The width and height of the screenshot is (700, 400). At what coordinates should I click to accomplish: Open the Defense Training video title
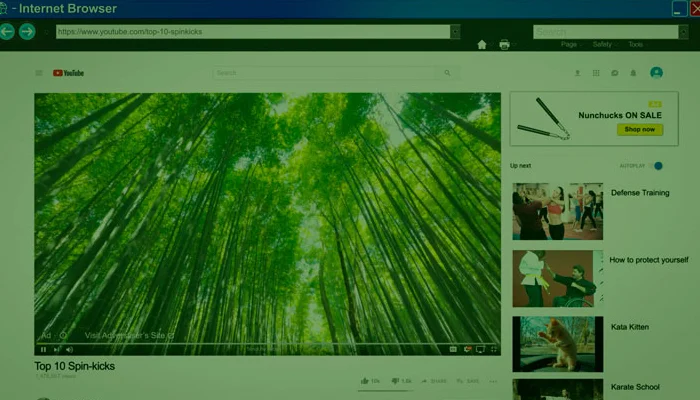640,193
